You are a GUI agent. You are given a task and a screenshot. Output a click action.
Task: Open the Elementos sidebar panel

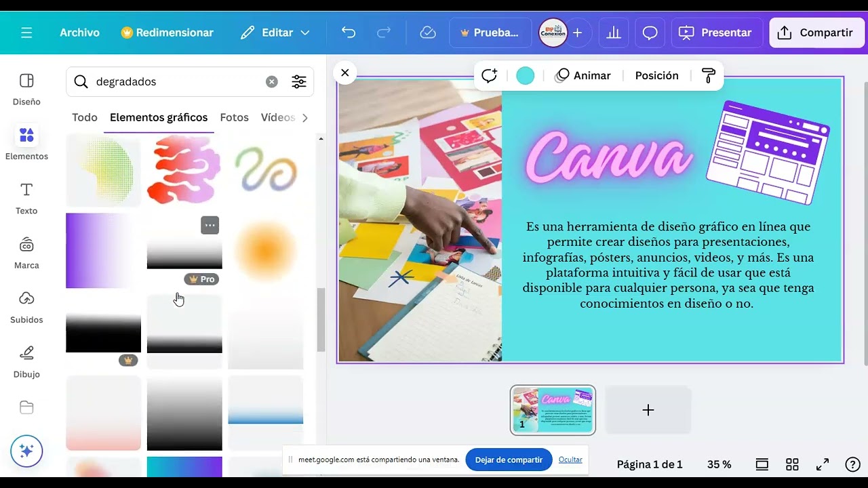[x=26, y=144]
